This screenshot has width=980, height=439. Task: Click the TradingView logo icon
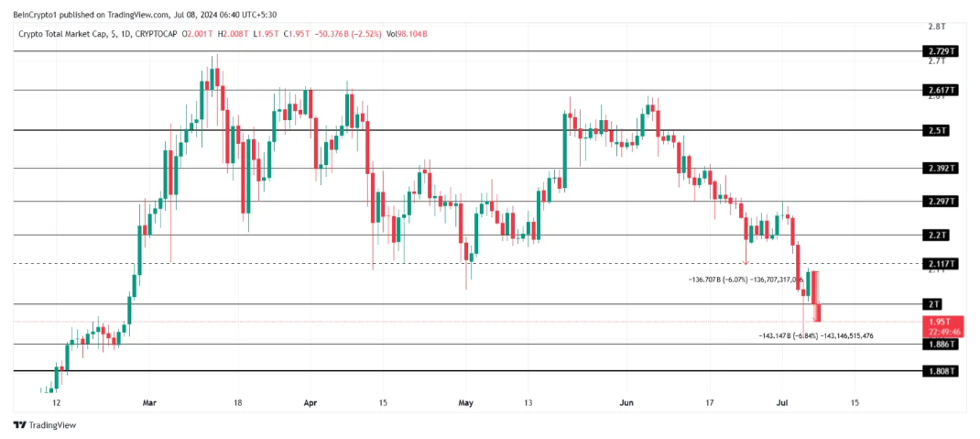tap(18, 425)
